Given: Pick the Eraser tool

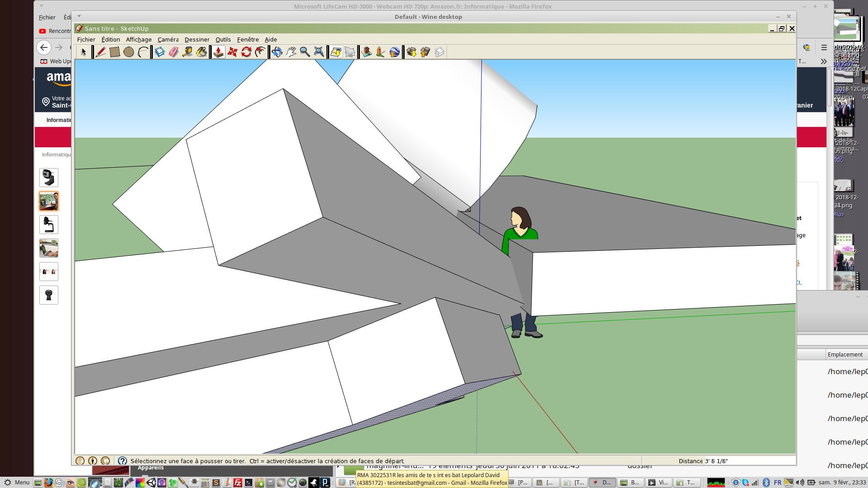Looking at the screenshot, I should pos(174,52).
